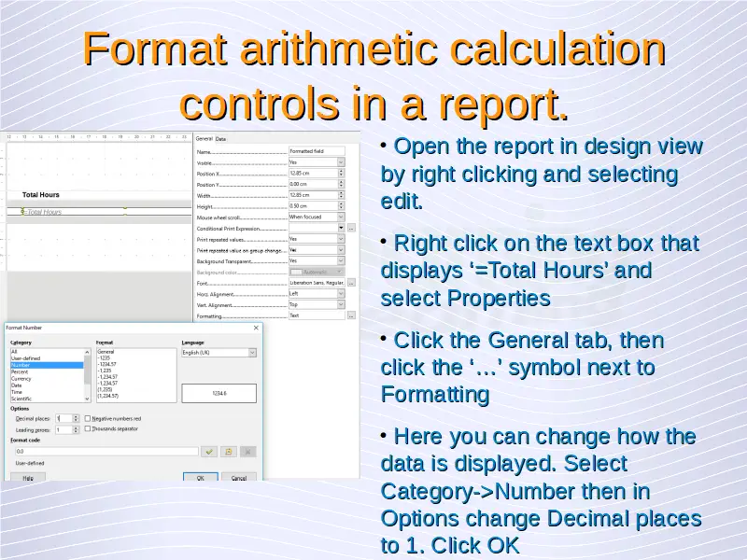Enable Negative numbers red checkbox
The width and height of the screenshot is (747, 560).
tap(88, 418)
